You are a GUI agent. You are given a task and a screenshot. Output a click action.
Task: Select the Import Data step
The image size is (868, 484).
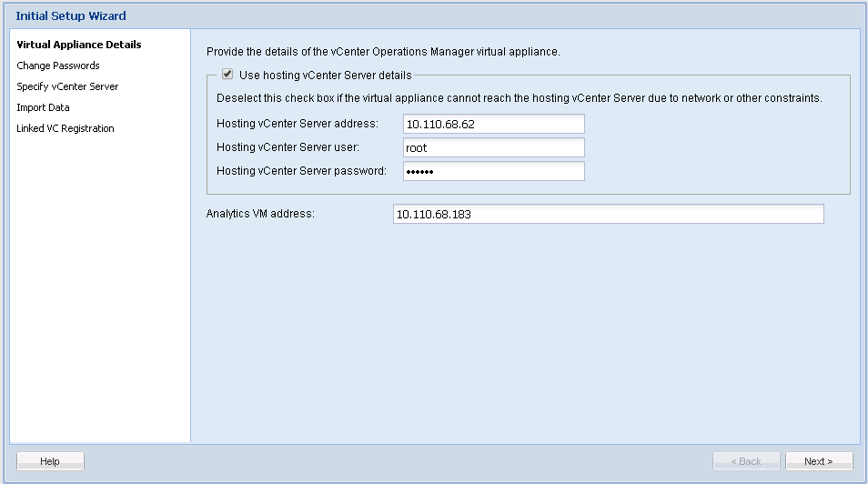click(x=43, y=107)
